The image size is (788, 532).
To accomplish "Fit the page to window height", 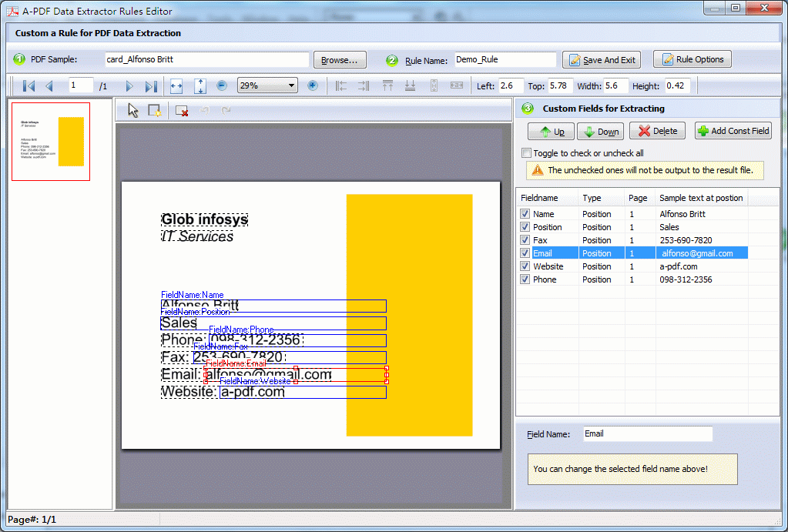I will tap(200, 86).
